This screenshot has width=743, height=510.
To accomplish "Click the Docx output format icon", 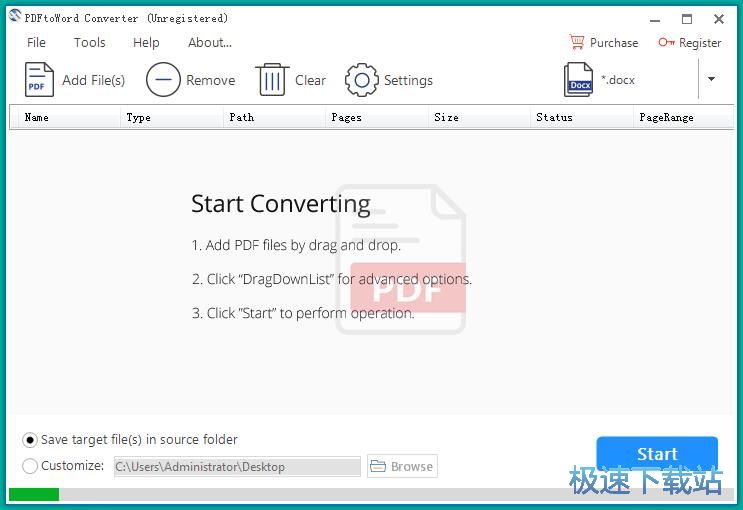I will point(578,80).
